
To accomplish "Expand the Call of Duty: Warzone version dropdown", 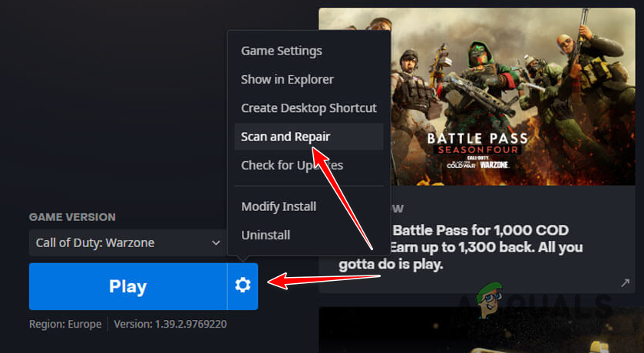I will click(x=127, y=242).
